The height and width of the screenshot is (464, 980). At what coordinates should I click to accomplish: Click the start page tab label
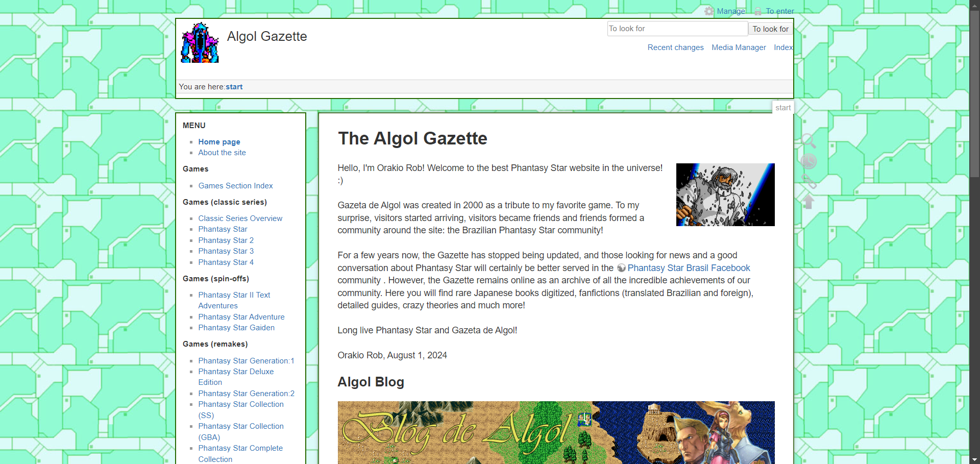(783, 108)
